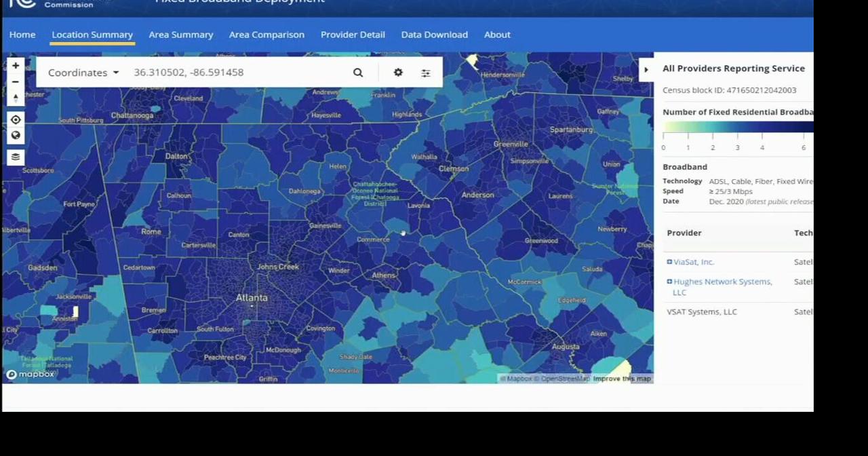868x456 pixels.
Task: Expand ViaSat, Inc. plus icon
Action: point(669,262)
